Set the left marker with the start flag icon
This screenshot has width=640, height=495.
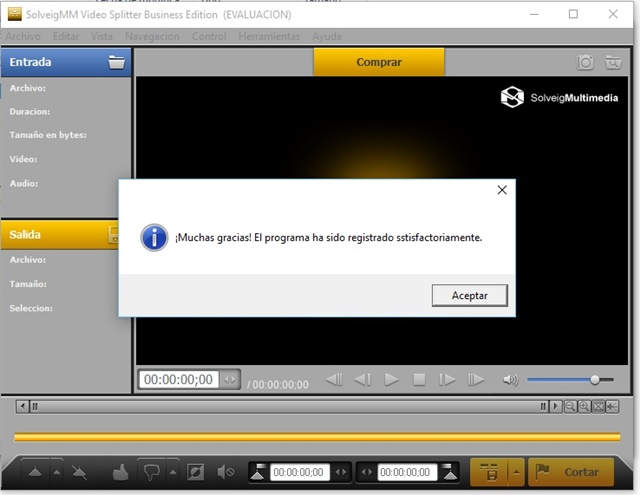tap(258, 472)
